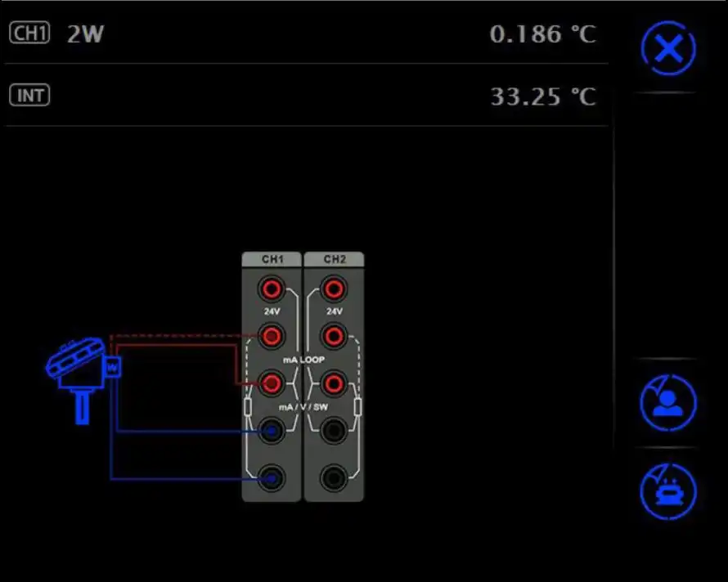Click the 33.25 °C internal reading
This screenshot has height=582, width=728.
543,96
